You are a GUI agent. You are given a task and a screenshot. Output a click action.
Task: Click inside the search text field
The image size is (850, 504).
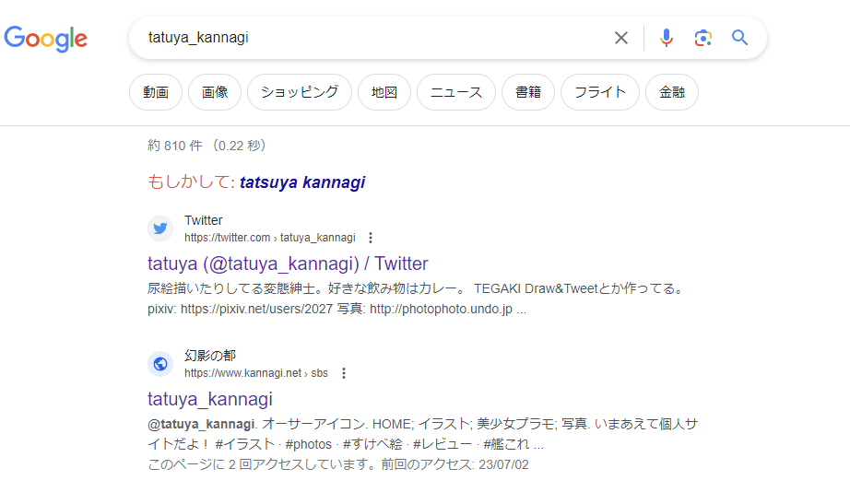[x=369, y=38]
